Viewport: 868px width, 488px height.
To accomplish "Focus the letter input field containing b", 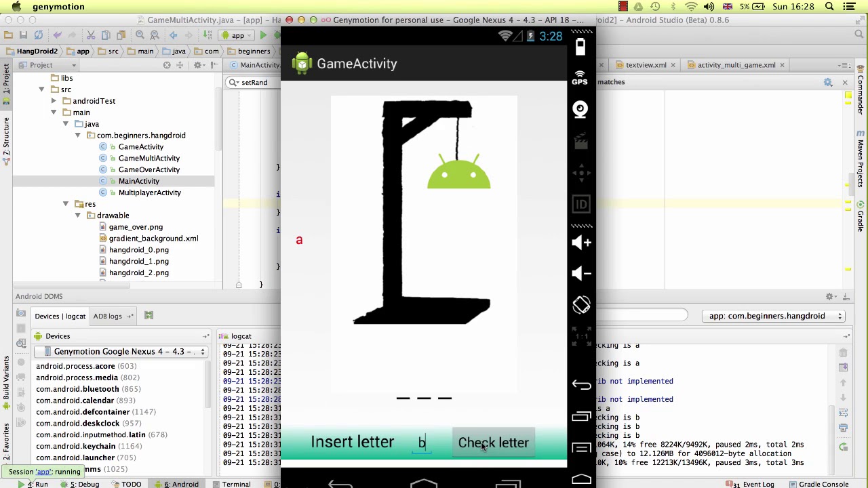I will click(422, 443).
